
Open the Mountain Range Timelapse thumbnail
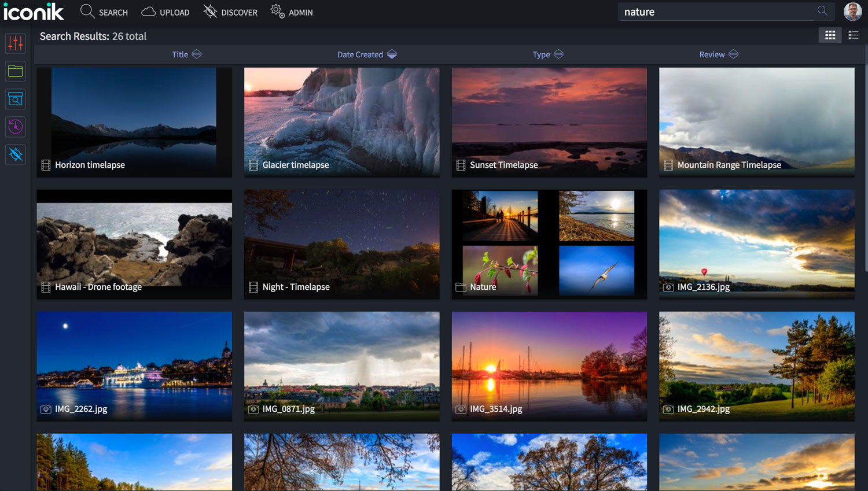[757, 123]
